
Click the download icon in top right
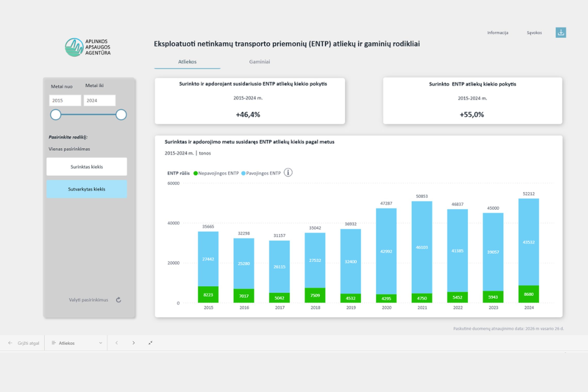[561, 32]
